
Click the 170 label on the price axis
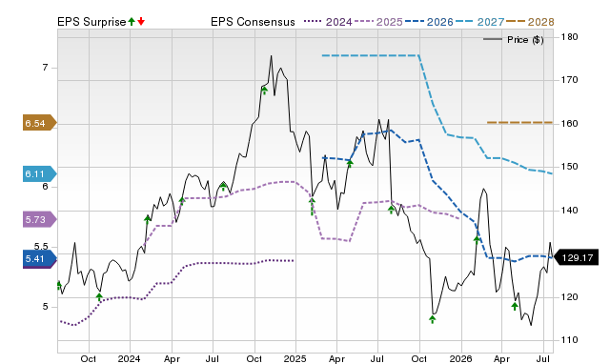coord(570,80)
